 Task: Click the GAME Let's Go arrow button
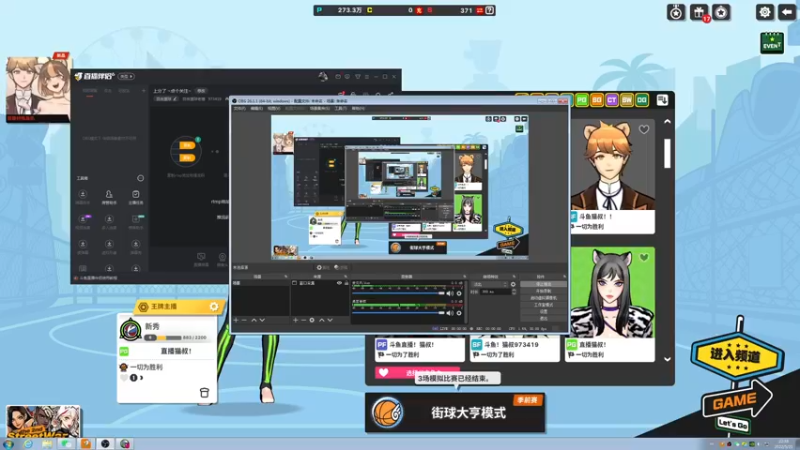pos(736,405)
